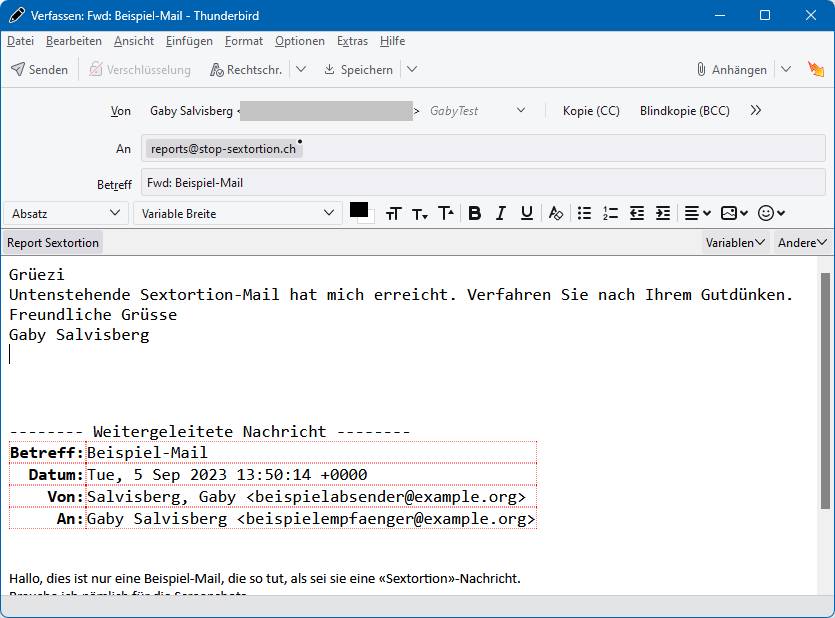This screenshot has height=618, width=835.
Task: Increase the text indent
Action: click(x=662, y=213)
